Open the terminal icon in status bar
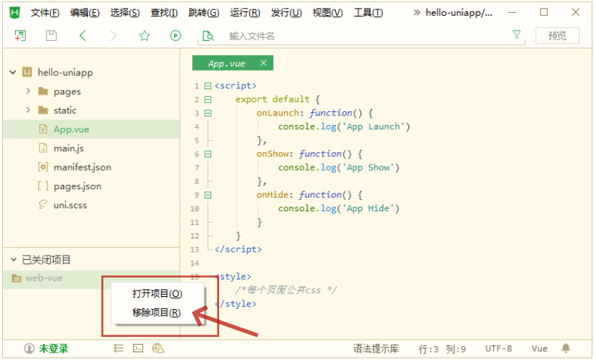596x364 pixels. [138, 348]
